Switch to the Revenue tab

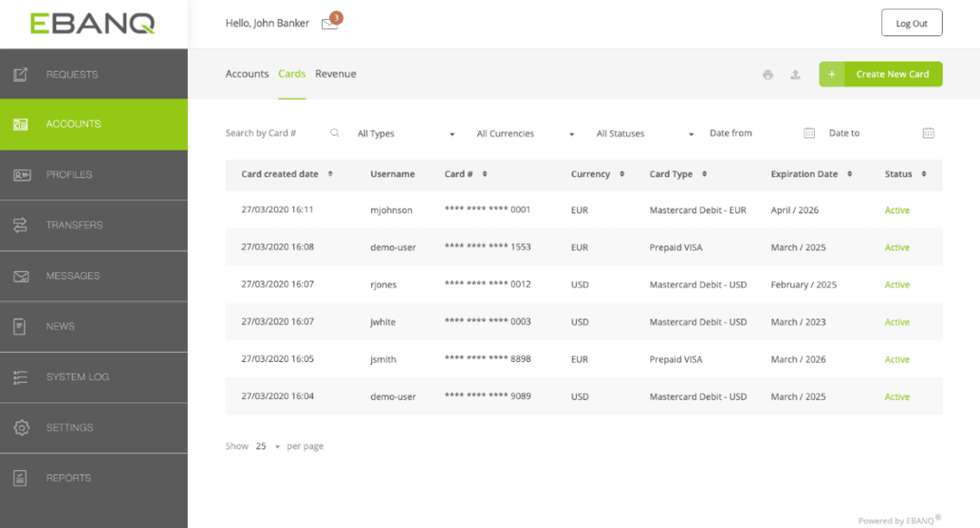click(x=336, y=73)
